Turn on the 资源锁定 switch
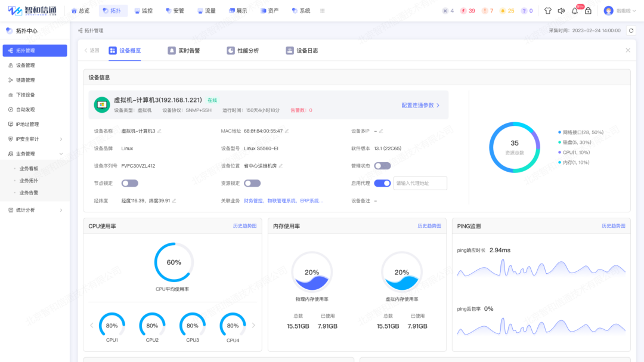Image resolution: width=644 pixels, height=362 pixels. coord(252,183)
